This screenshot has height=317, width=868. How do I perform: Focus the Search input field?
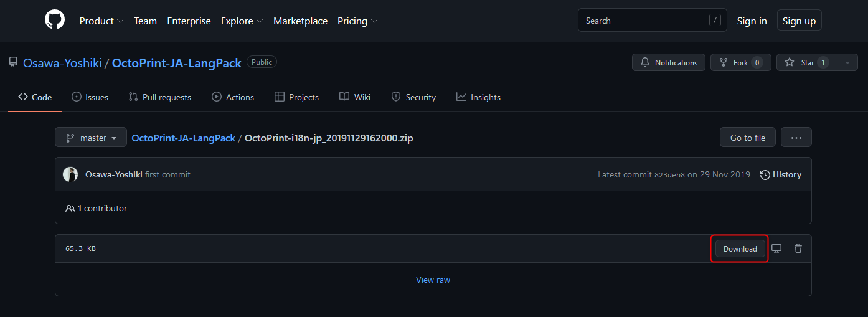pos(652,21)
